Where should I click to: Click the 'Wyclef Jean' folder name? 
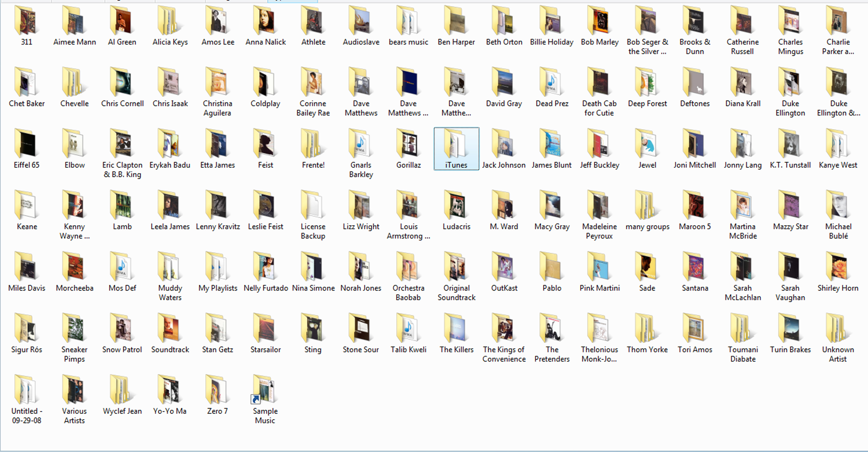(x=122, y=411)
